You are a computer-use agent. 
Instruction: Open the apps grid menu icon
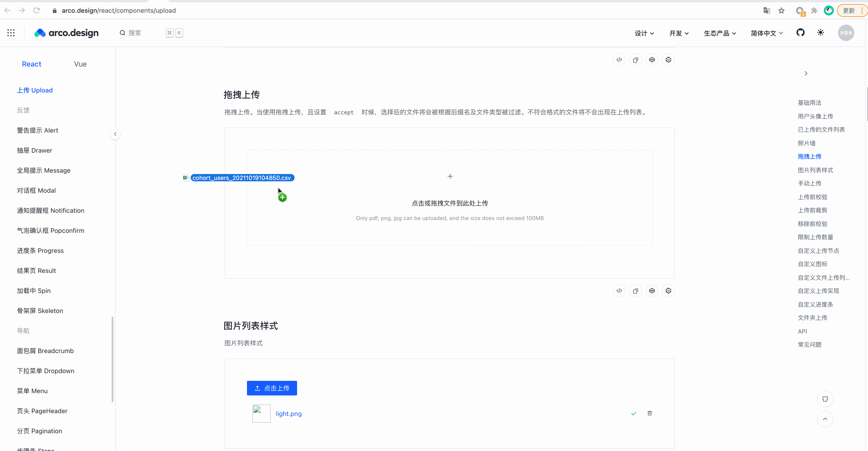11,33
